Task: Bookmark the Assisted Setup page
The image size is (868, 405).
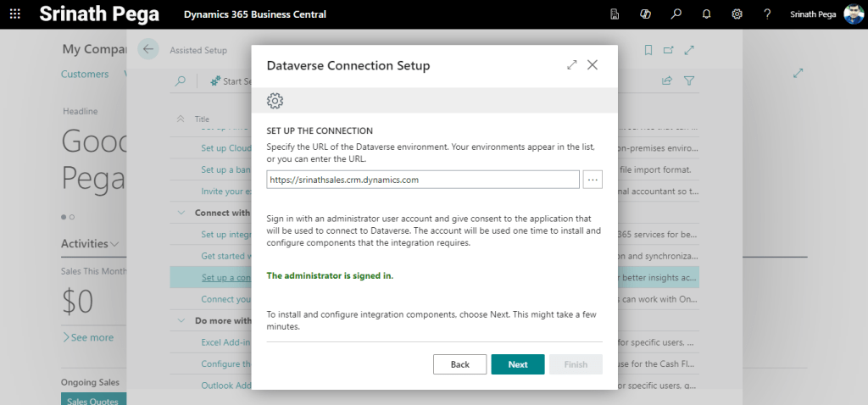Action: 648,50
